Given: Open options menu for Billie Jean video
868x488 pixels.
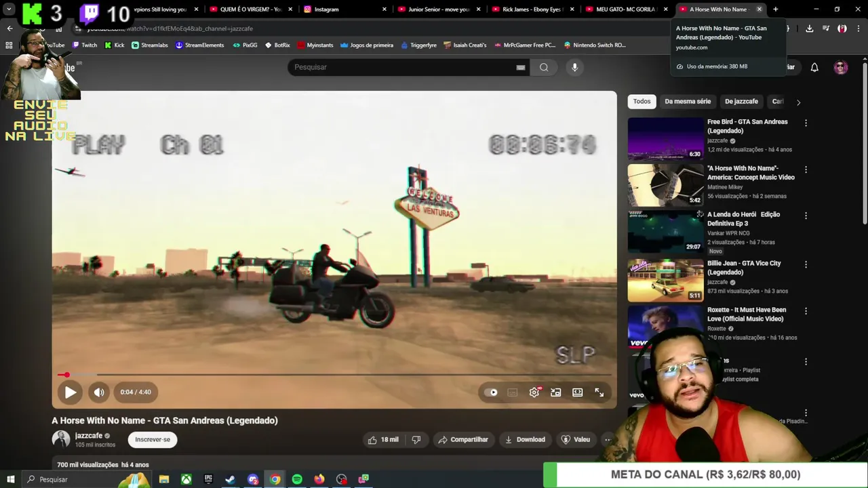Looking at the screenshot, I should (806, 264).
